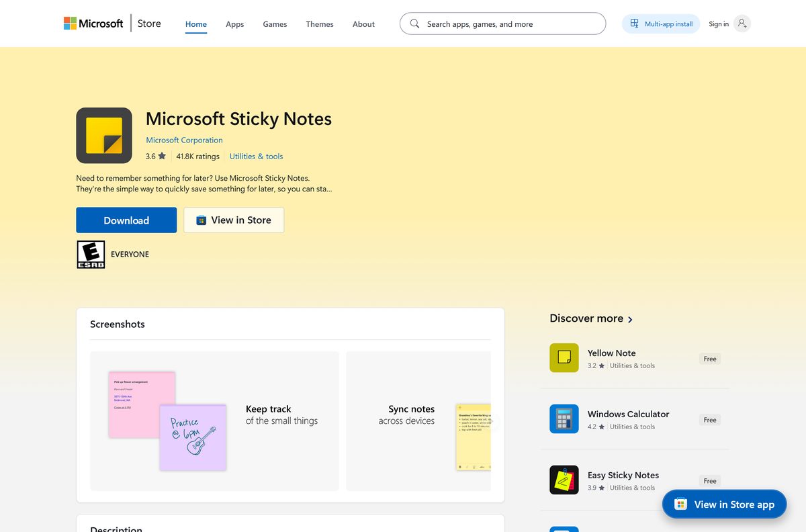Click the Windows Calculator app icon
The image size is (806, 532).
(x=564, y=419)
